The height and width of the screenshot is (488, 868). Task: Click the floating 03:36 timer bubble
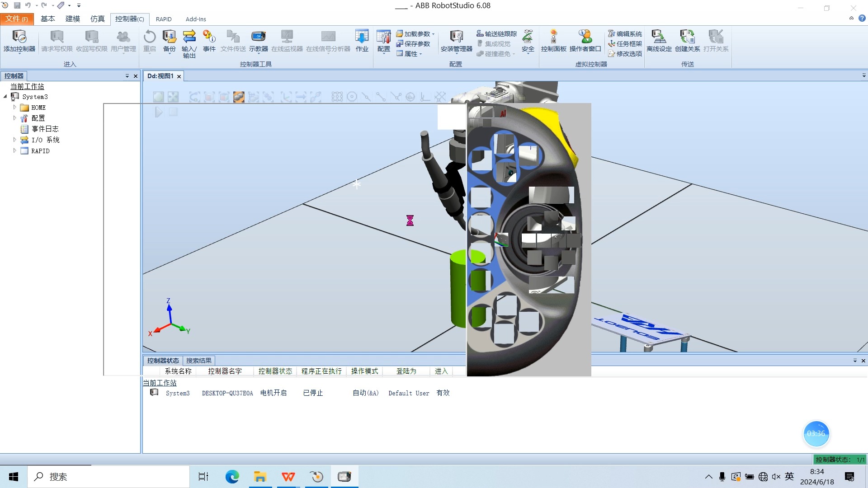tap(816, 433)
